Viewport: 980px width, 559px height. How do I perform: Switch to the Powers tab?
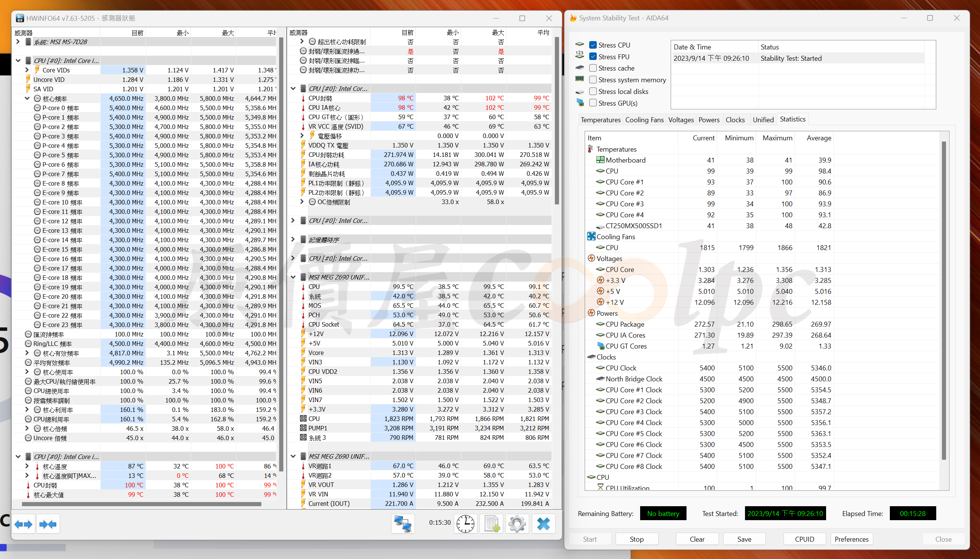click(x=709, y=120)
